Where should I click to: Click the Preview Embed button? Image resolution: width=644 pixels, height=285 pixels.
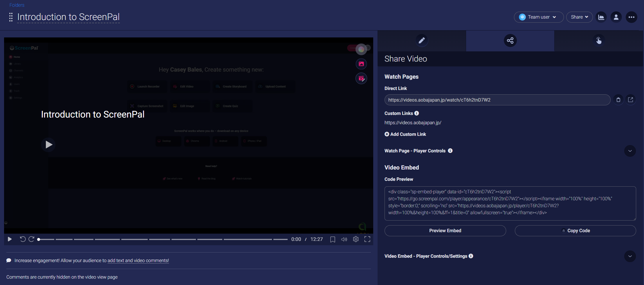[x=445, y=231]
